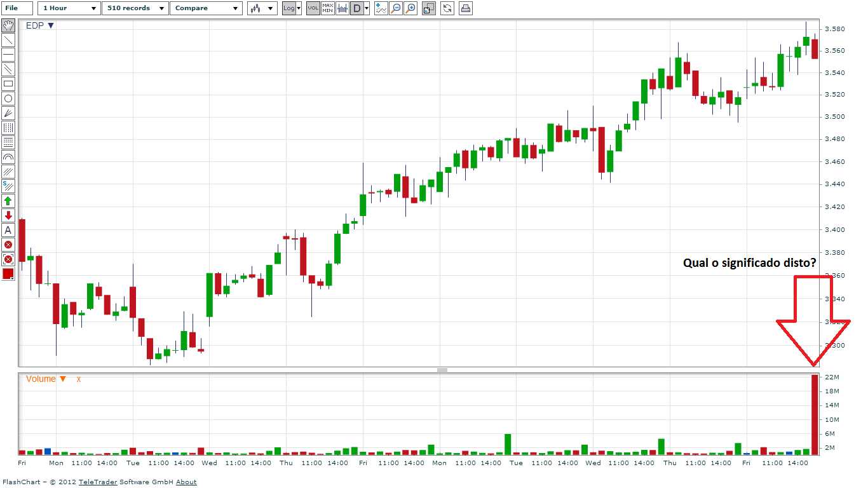This screenshot has height=488, width=868.
Task: Select the hand pan tool
Action: click(x=8, y=25)
